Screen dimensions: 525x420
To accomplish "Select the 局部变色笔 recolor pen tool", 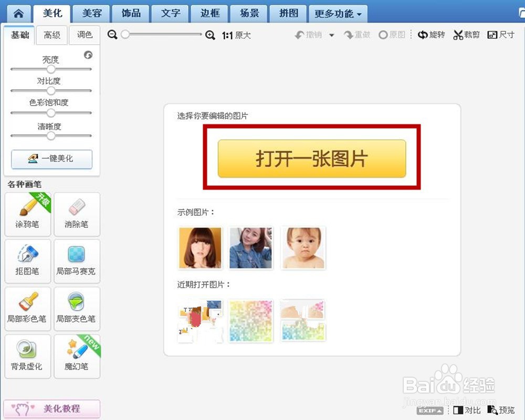I will point(77,309).
